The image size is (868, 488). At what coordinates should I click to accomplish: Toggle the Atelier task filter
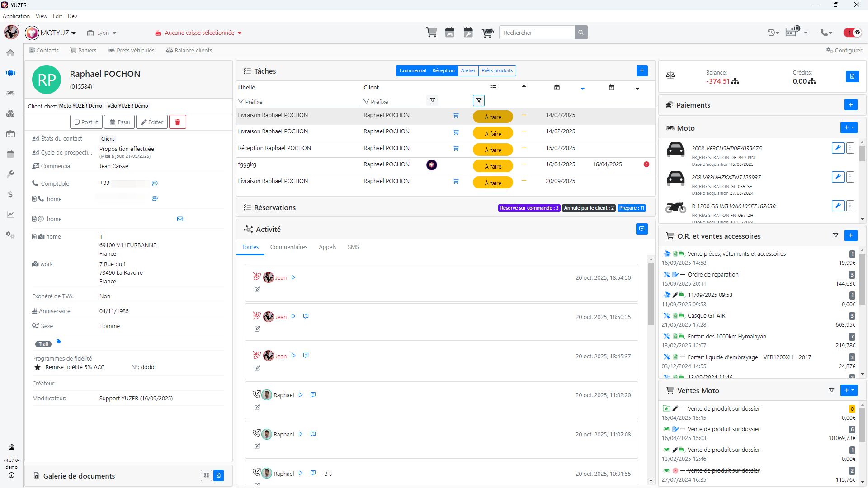pyautogui.click(x=468, y=70)
